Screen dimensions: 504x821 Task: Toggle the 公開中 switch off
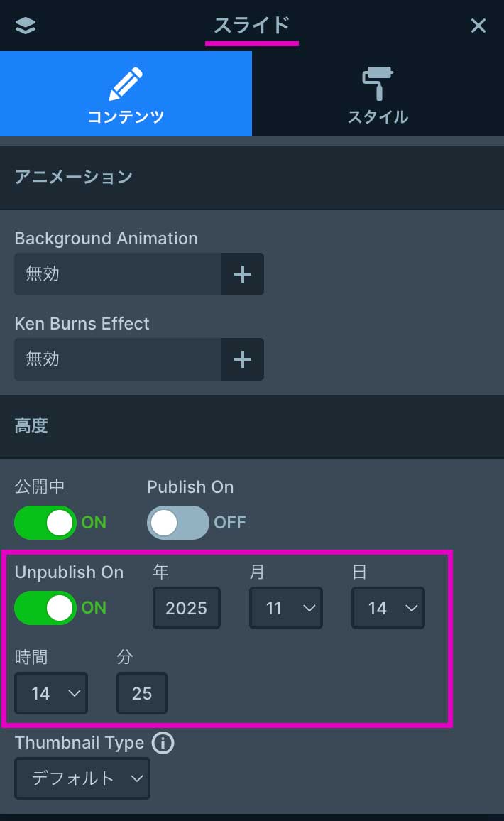coord(45,523)
